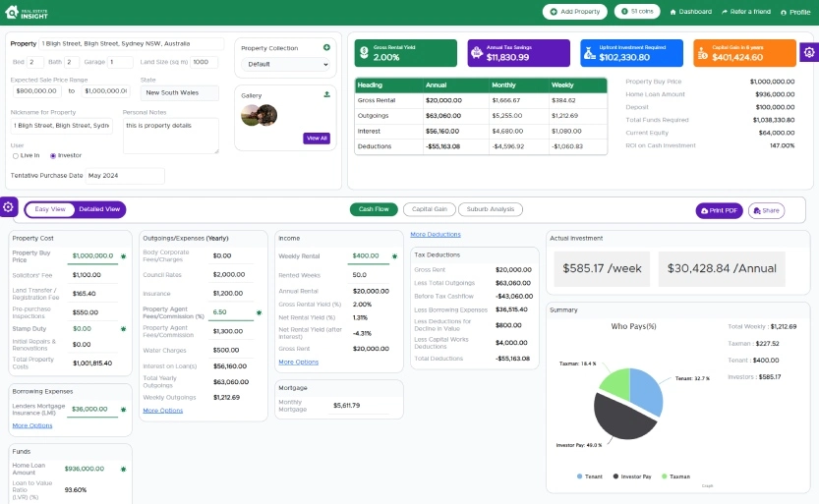Open the More Deductions link

pos(436,235)
